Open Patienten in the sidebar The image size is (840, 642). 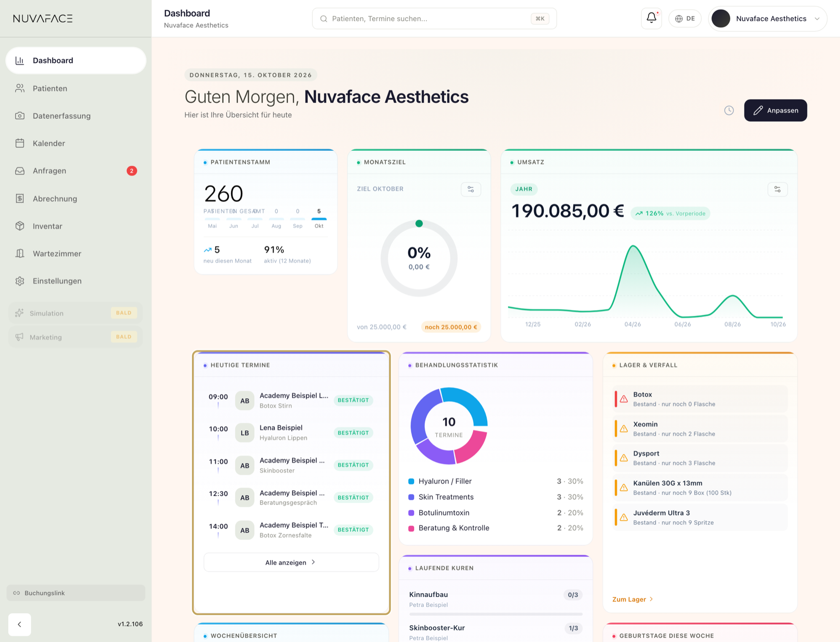pyautogui.click(x=76, y=88)
